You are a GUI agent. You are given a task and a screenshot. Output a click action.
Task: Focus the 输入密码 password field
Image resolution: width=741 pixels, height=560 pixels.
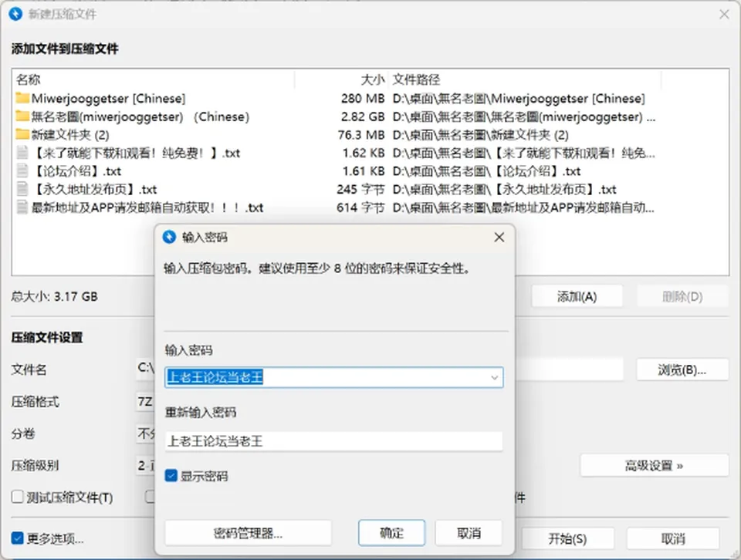pos(333,378)
